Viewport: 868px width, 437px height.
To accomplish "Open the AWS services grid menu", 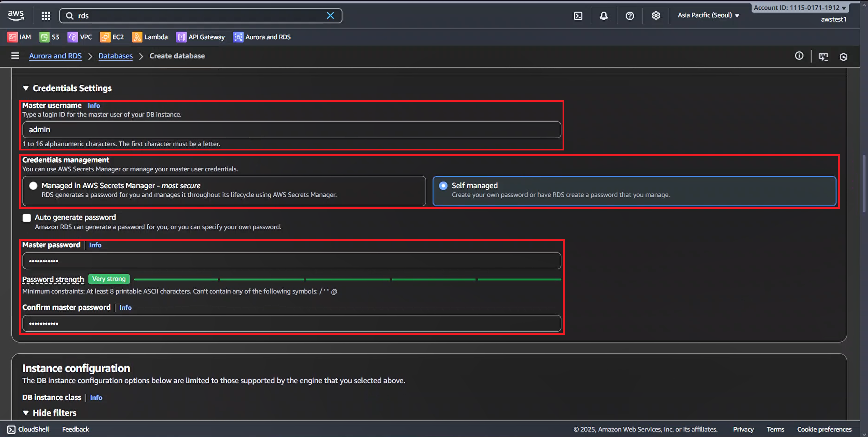I will coord(46,16).
